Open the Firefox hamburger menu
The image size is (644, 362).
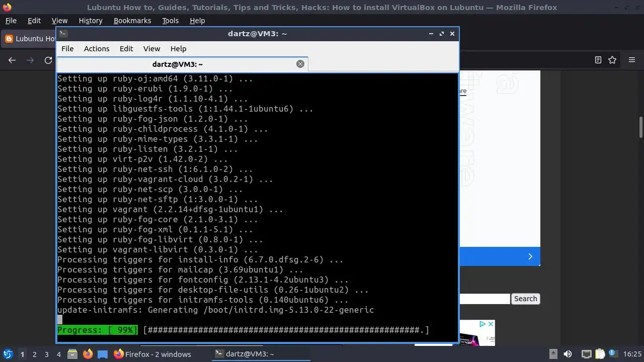(x=632, y=60)
